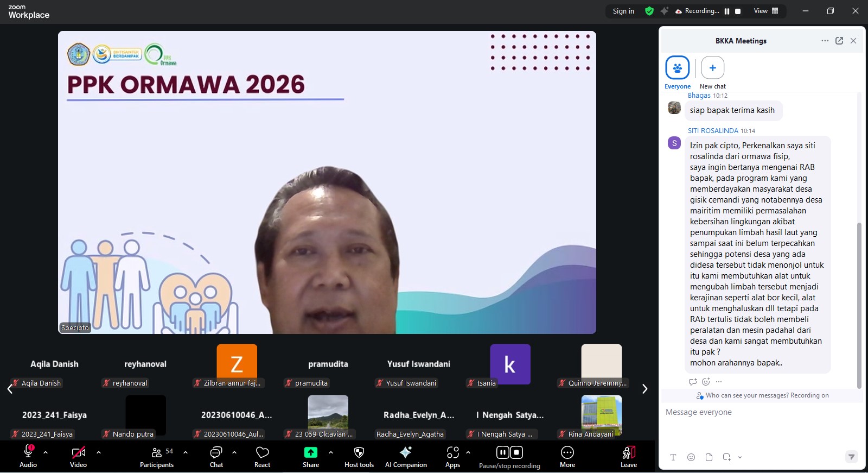Expand audio settings arrow next to Audio
Screen dimensions: 868x473
(46, 452)
